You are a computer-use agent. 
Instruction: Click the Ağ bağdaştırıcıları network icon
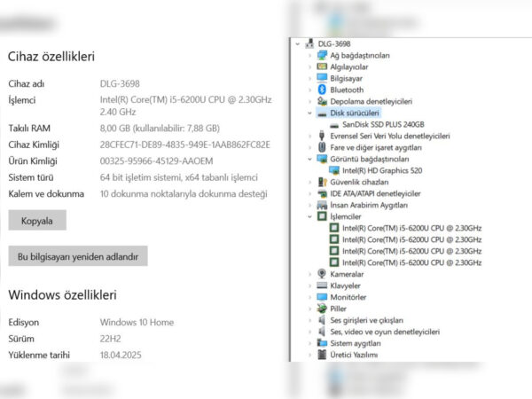[x=322, y=55]
